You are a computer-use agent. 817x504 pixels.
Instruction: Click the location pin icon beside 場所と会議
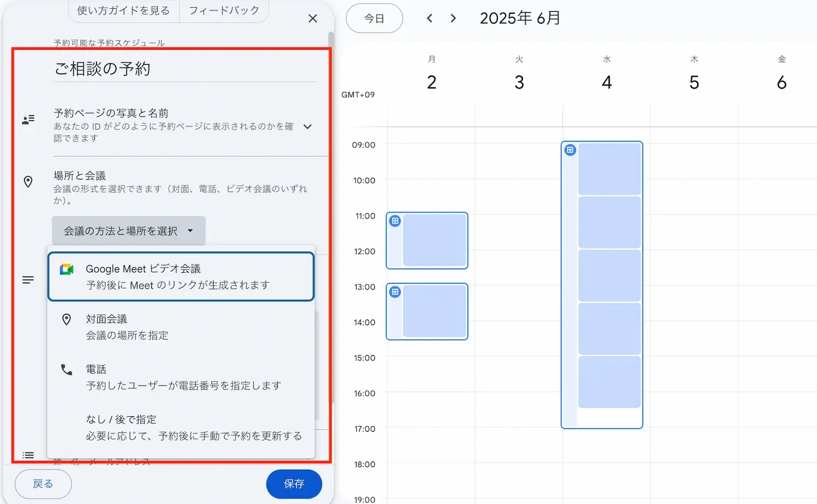tap(28, 182)
